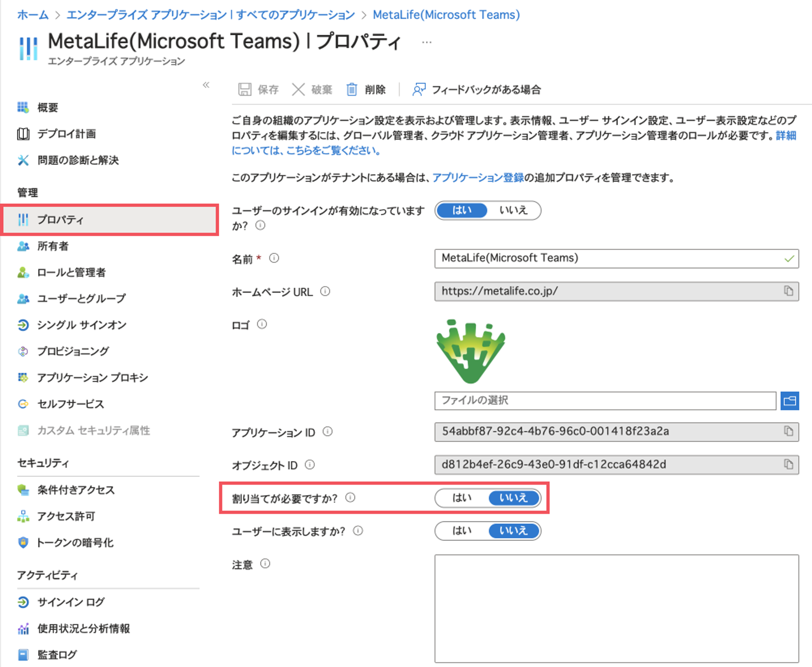Click the MetaLife app bars icon beside title
Screen dimensions: 812x667
point(28,48)
